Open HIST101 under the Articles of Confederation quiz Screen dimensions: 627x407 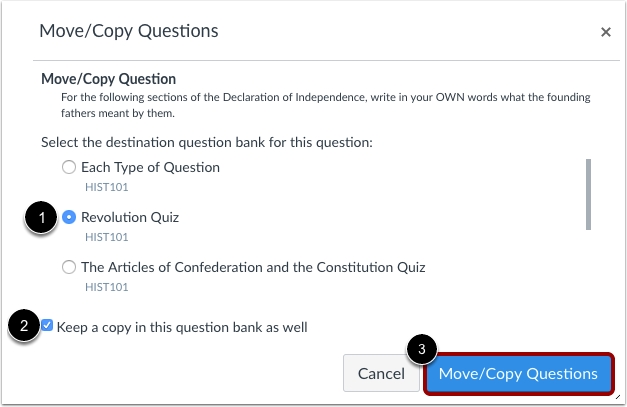click(107, 286)
